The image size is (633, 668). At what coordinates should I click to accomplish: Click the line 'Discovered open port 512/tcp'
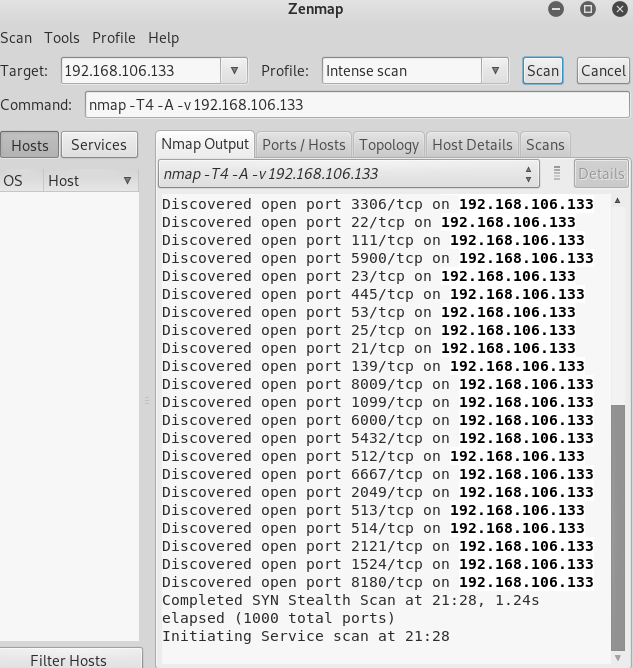[x=373, y=456]
